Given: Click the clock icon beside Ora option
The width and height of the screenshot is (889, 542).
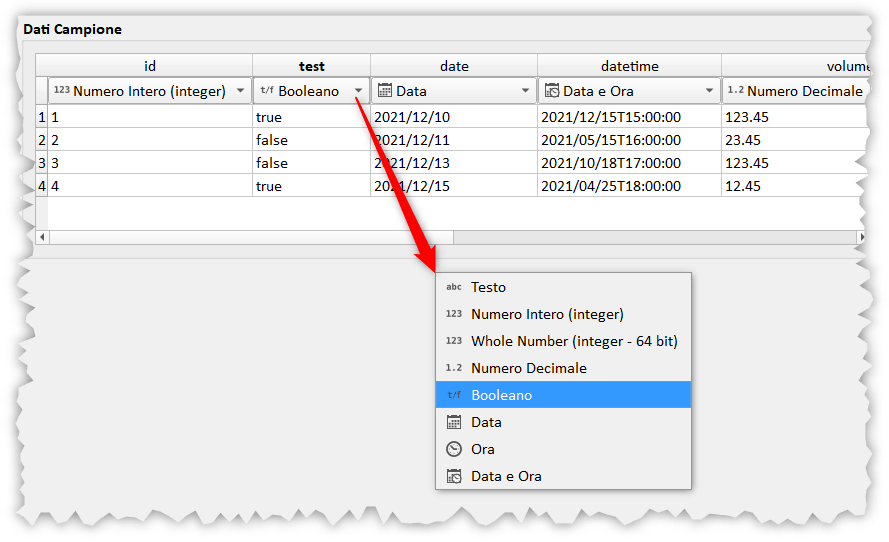Looking at the screenshot, I should 454,449.
